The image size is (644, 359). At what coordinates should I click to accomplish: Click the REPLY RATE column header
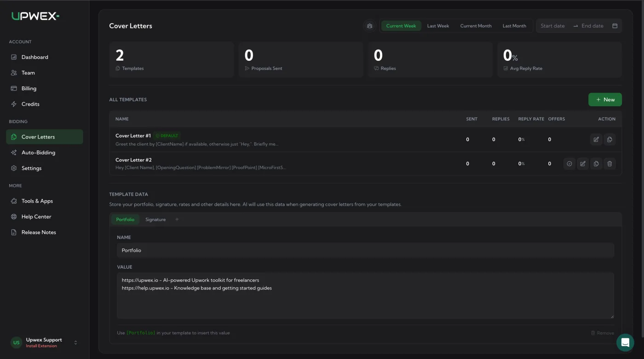531,119
